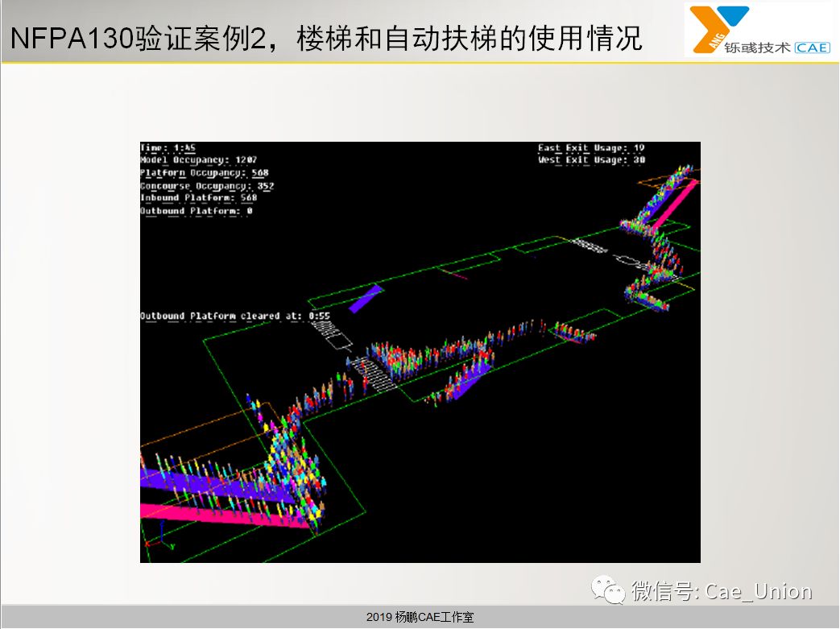Select the West Exit Usage: 30 text

pos(591,160)
